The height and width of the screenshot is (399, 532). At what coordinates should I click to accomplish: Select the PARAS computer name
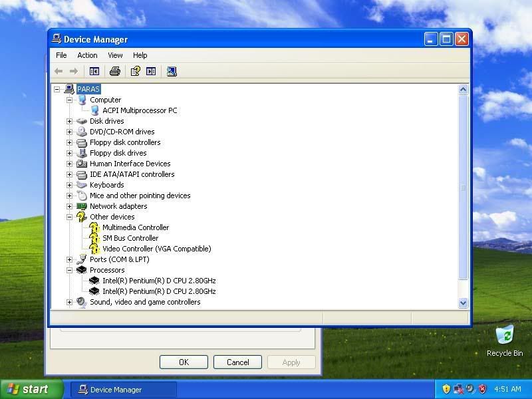pos(88,89)
